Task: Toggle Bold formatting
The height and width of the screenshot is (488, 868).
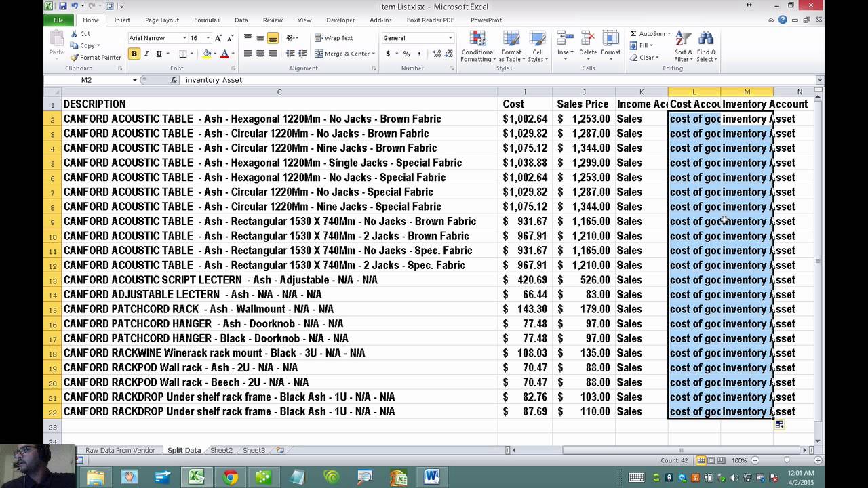Action: click(x=134, y=54)
